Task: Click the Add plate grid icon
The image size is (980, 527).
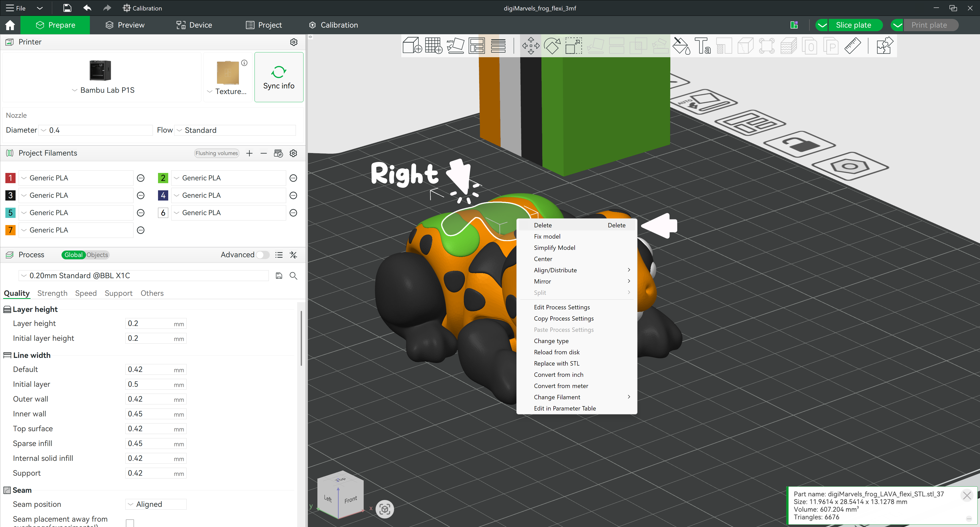Action: (434, 46)
